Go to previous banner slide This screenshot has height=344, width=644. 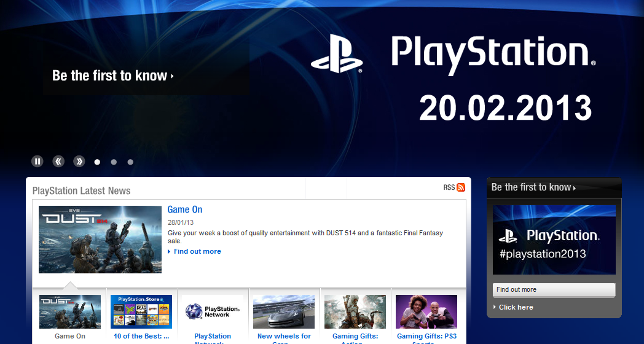[58, 162]
